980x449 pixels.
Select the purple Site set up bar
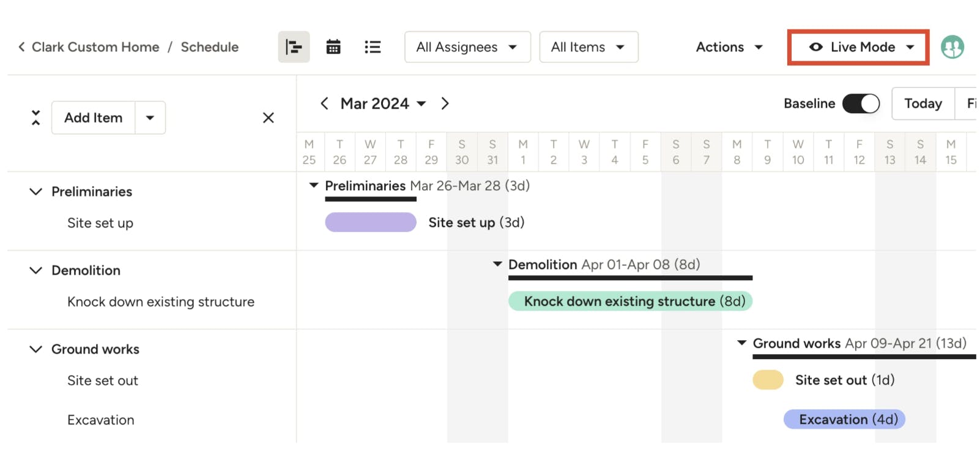[x=371, y=222]
